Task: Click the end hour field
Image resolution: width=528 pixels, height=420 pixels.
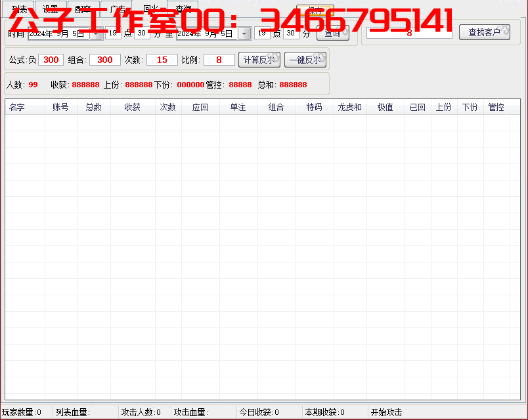Action: coord(262,33)
